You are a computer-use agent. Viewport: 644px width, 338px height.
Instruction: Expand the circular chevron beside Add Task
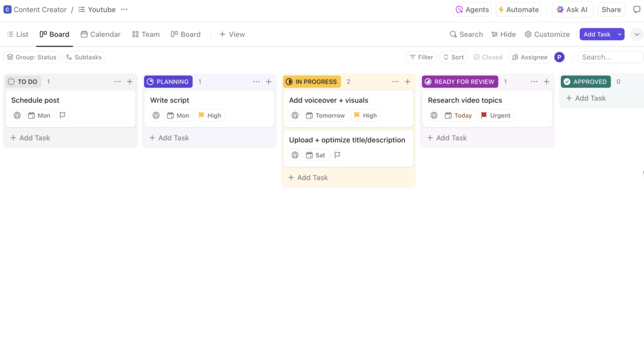(637, 34)
